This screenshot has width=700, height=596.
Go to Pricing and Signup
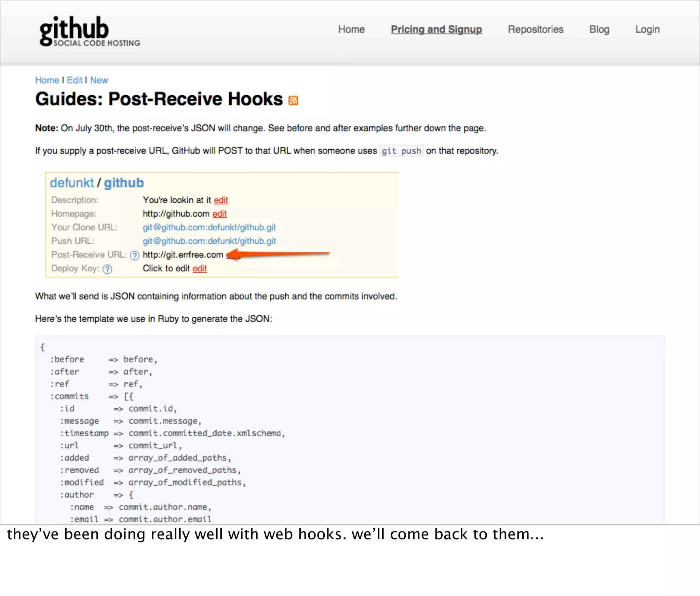pos(436,29)
